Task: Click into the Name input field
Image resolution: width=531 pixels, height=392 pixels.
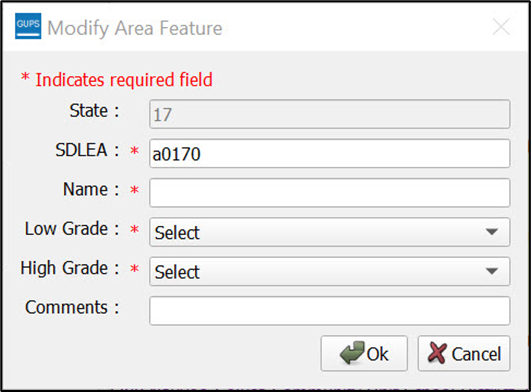Action: click(330, 193)
